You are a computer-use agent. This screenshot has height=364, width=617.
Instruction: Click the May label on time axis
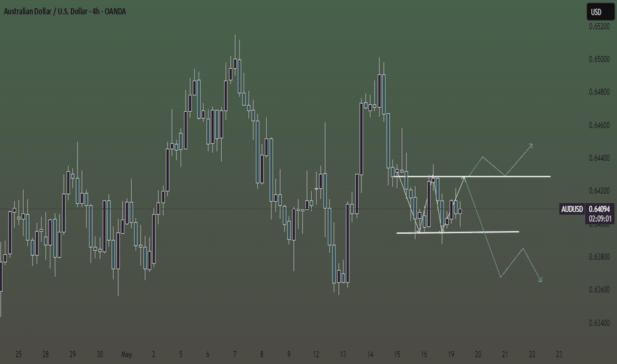(x=126, y=355)
